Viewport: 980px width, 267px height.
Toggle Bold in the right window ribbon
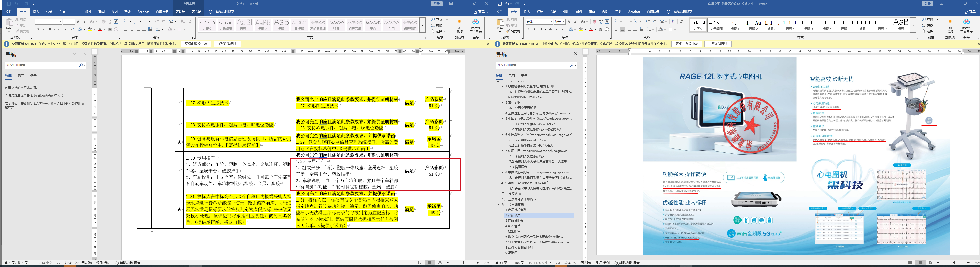[x=528, y=29]
